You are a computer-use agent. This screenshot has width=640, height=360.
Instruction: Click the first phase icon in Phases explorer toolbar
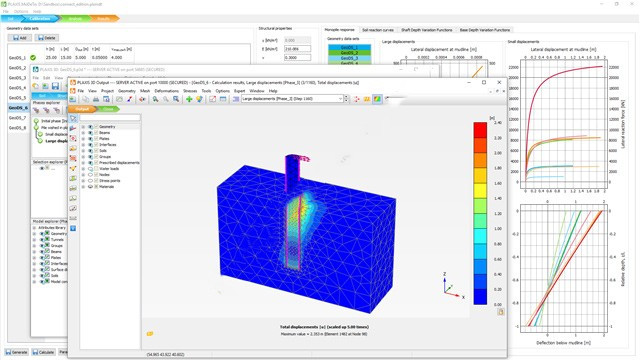[x=36, y=110]
